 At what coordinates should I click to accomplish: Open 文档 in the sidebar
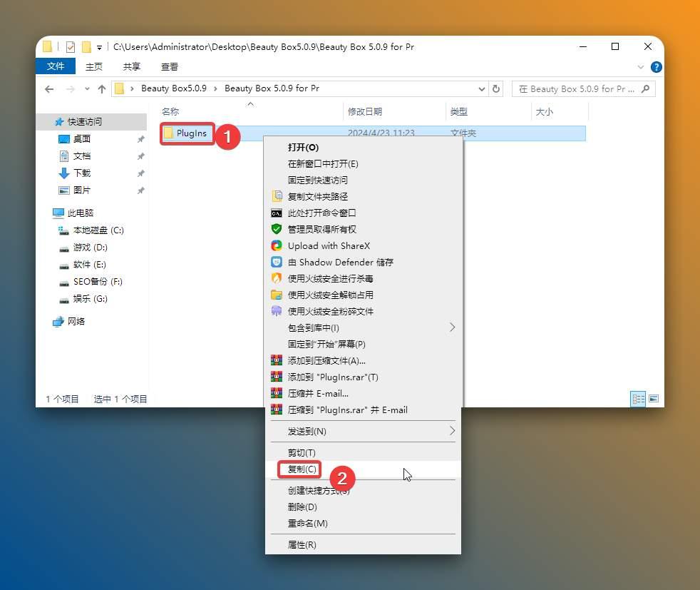82,156
